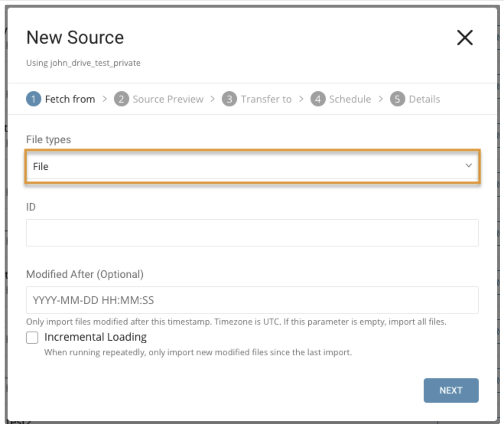Click the step 3 number circle
Viewport: 504px width, 428px height.
click(x=229, y=99)
